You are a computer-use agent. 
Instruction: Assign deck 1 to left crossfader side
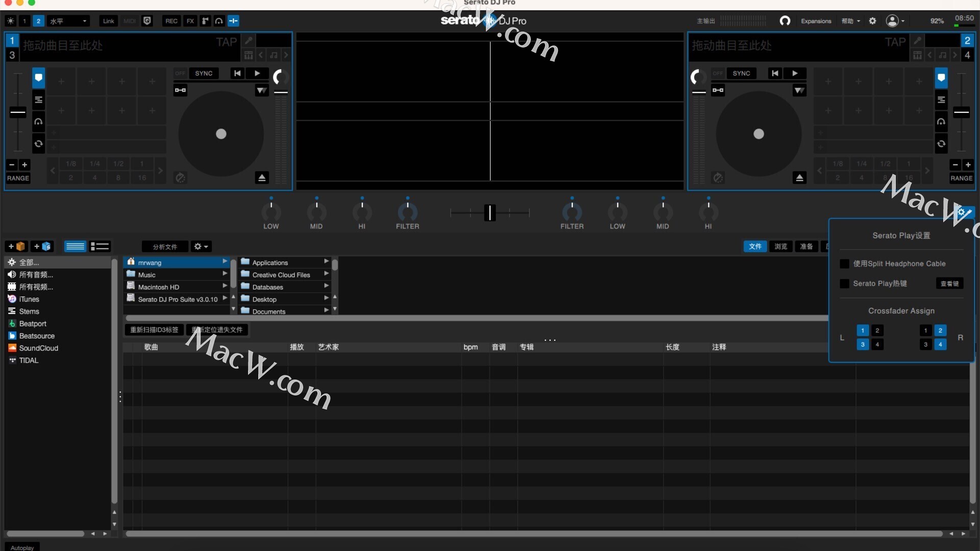[863, 331]
